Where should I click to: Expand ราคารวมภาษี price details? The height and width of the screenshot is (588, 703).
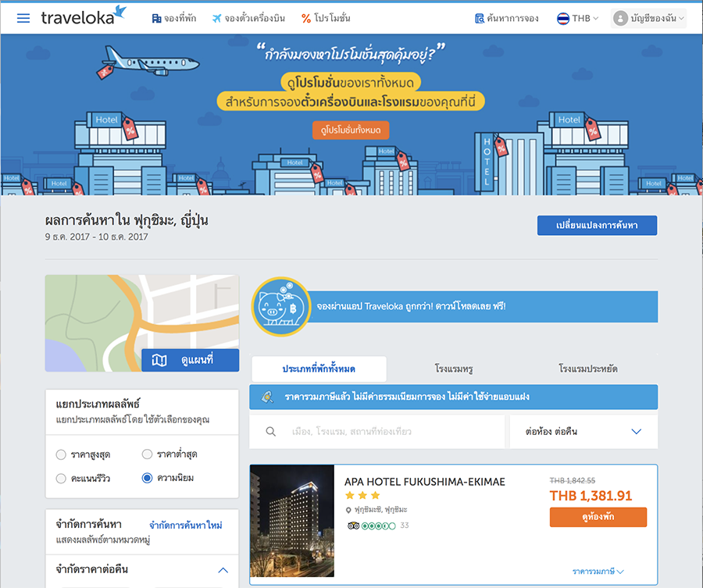pyautogui.click(x=598, y=572)
